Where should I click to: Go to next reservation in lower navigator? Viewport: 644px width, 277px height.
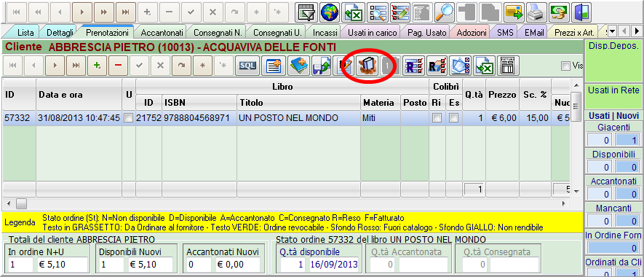55,66
